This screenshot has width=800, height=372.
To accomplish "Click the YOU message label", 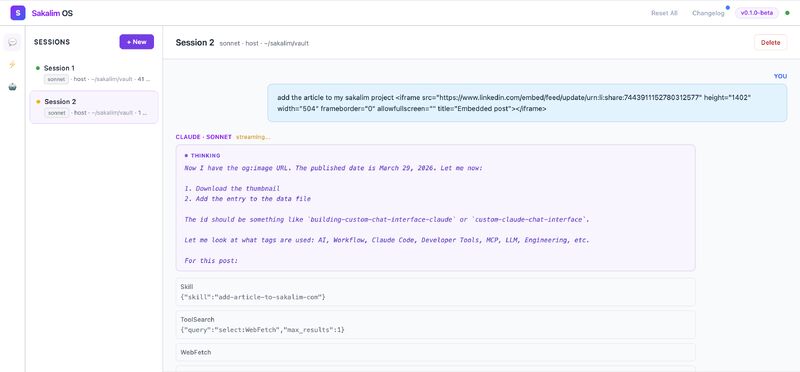I will pos(780,76).
